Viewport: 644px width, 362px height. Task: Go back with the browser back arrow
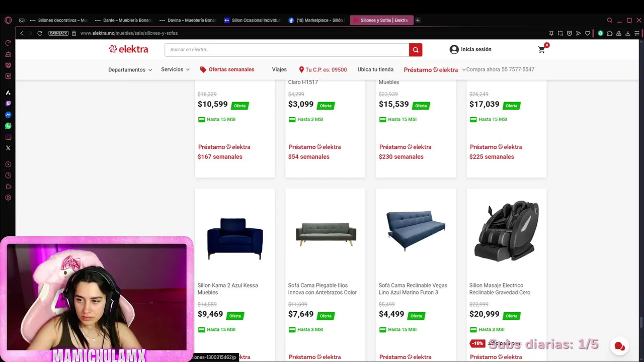[22, 33]
